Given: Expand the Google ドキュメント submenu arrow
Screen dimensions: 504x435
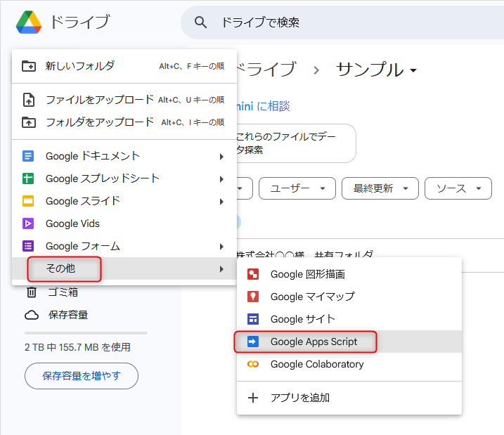Looking at the screenshot, I should pos(221,156).
